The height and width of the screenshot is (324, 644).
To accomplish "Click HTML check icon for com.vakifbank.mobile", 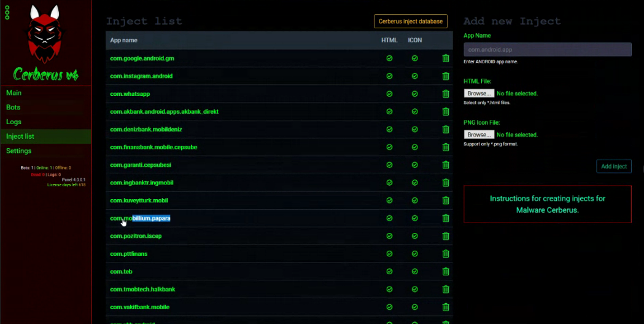I will [389, 307].
